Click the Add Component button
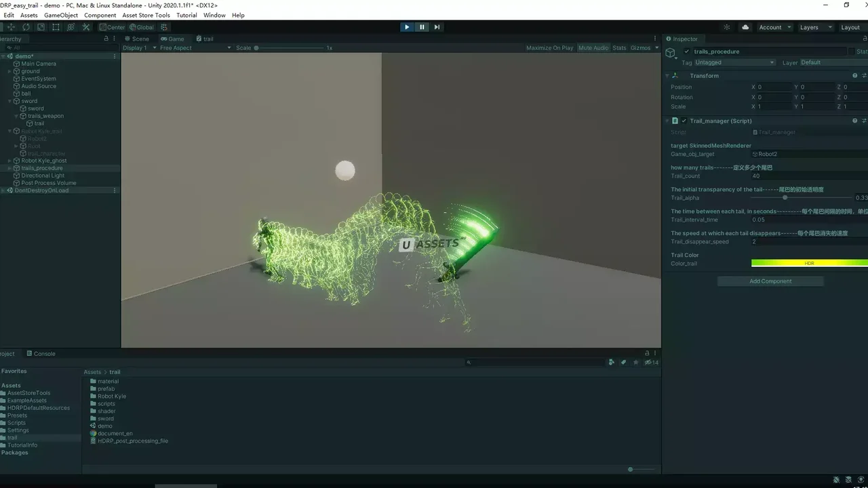This screenshot has height=488, width=868. (x=770, y=281)
